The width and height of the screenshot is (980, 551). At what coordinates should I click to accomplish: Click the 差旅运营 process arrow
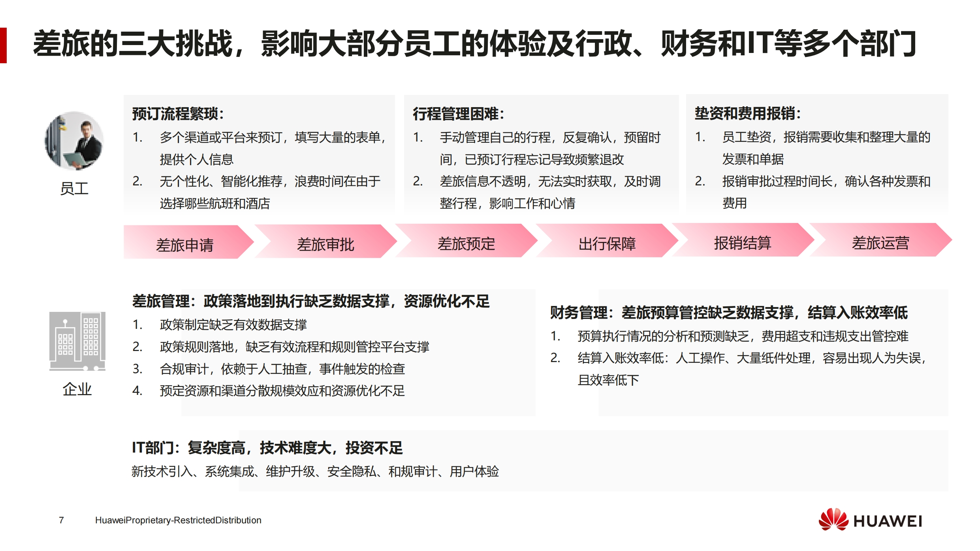880,242
